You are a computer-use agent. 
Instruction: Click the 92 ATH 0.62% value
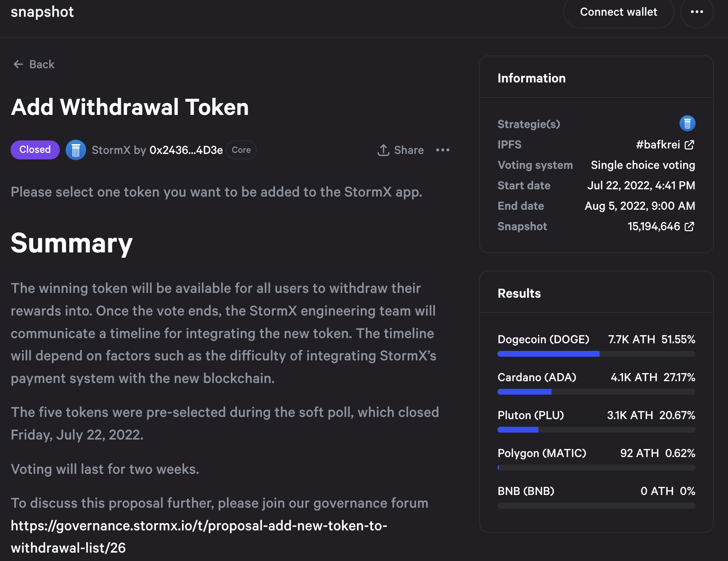658,453
